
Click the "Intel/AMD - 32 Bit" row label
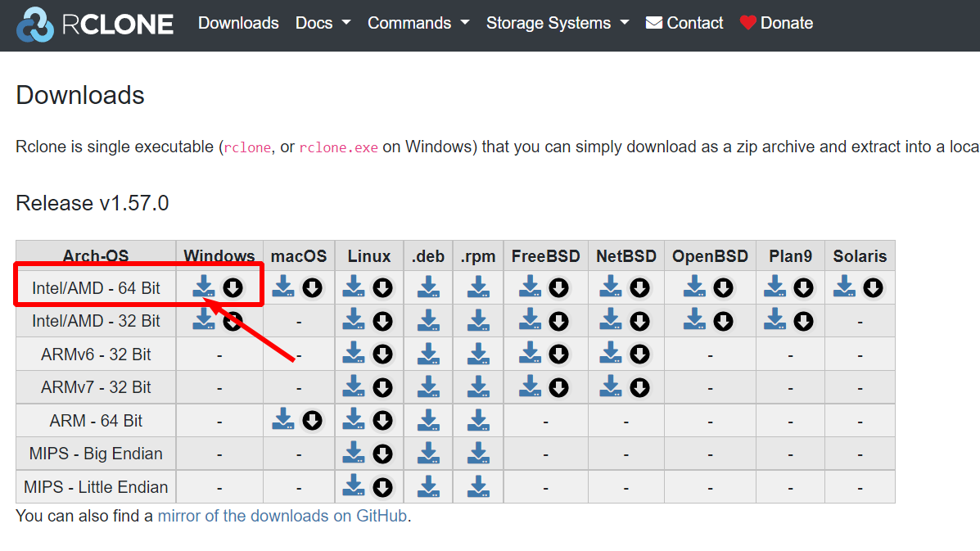pos(97,321)
